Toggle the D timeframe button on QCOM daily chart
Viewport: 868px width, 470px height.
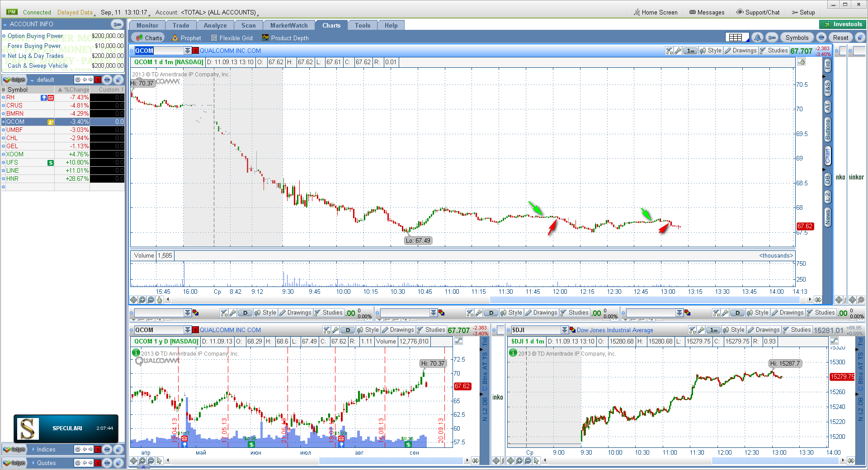pyautogui.click(x=348, y=330)
